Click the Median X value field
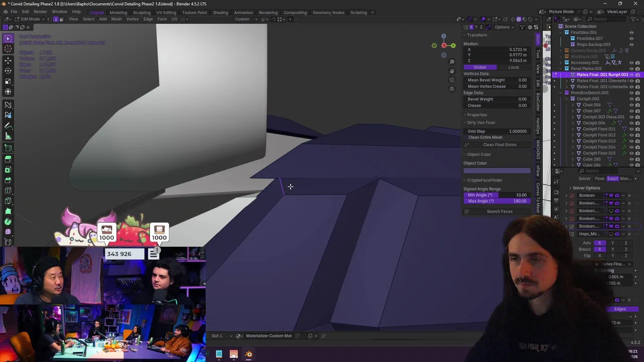This screenshot has width=644, height=362. pyautogui.click(x=497, y=50)
